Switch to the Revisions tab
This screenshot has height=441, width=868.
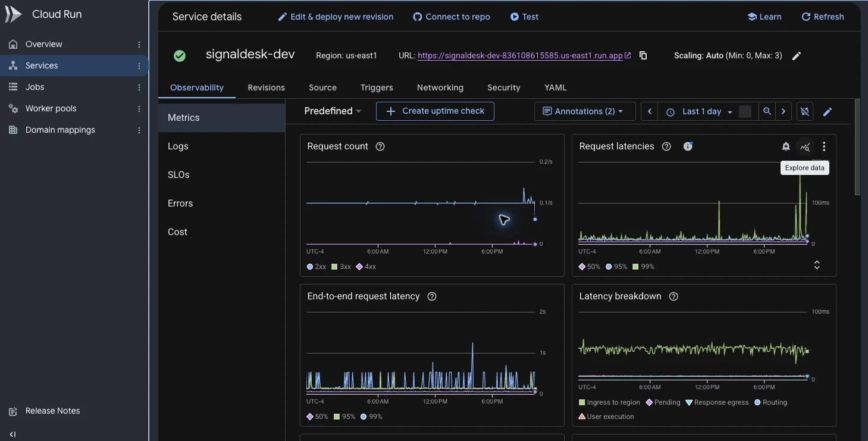click(x=266, y=87)
